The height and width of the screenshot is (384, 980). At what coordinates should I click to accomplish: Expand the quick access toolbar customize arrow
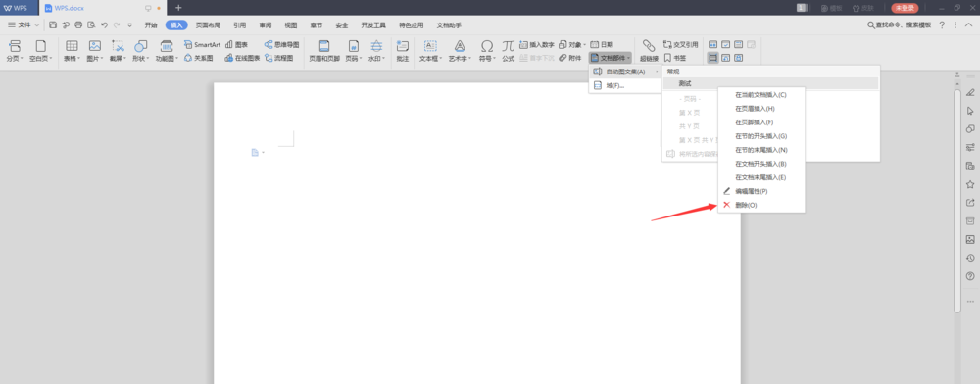click(130, 24)
